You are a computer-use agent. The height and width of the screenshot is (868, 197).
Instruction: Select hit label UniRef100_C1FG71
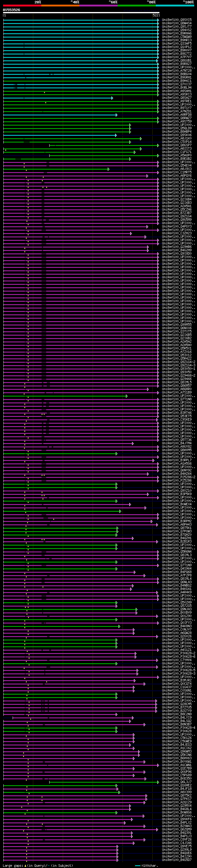point(177,152)
